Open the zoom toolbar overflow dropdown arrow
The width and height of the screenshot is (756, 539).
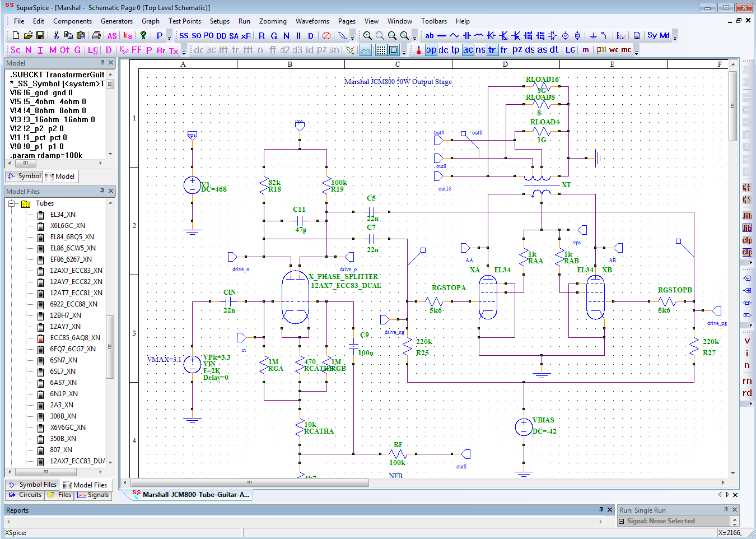[414, 38]
